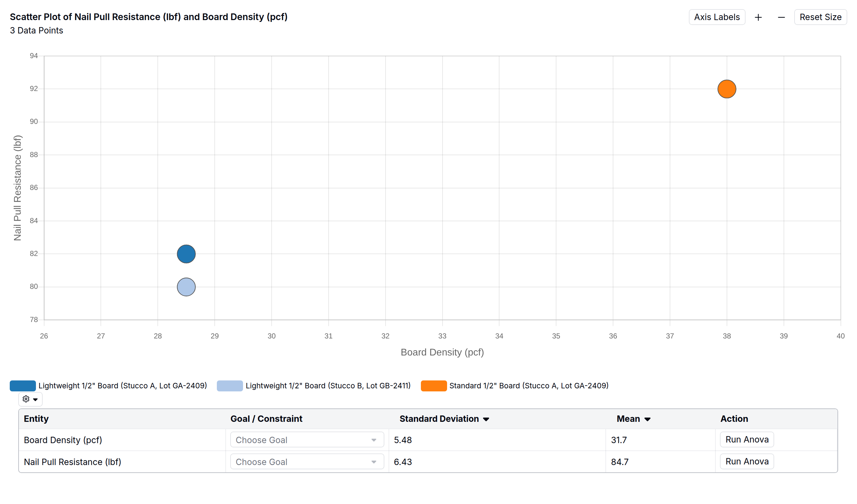Image resolution: width=857 pixels, height=504 pixels.
Task: Increase chart size with plus icon
Action: pos(758,17)
